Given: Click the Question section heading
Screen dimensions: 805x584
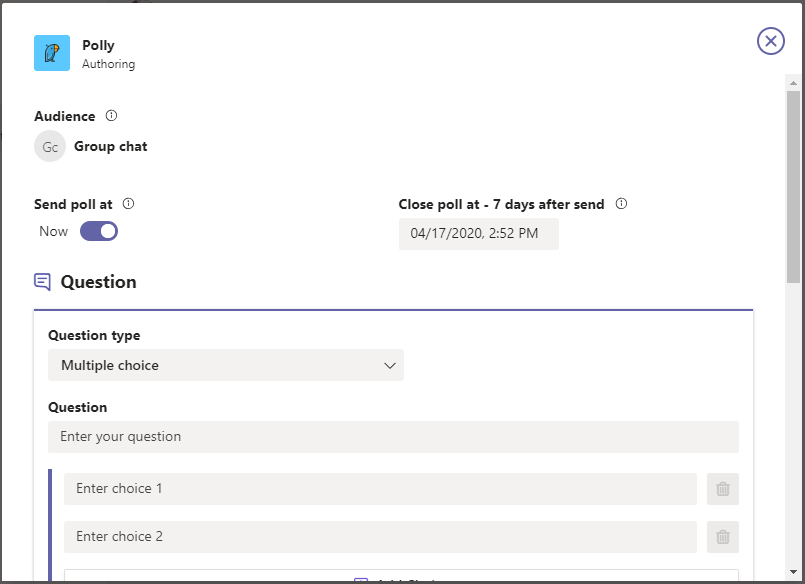Looking at the screenshot, I should point(98,282).
